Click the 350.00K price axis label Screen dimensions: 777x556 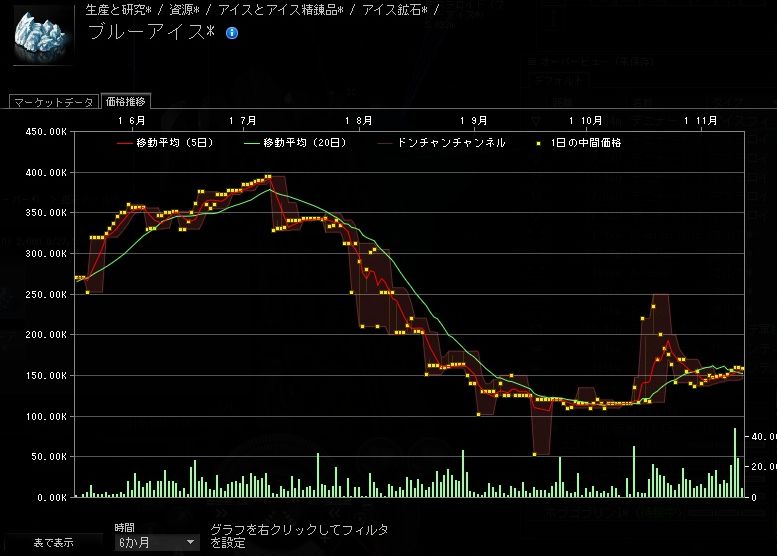46,213
